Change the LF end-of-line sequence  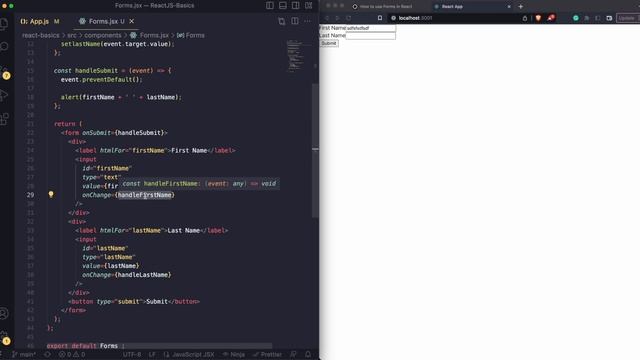(152, 355)
